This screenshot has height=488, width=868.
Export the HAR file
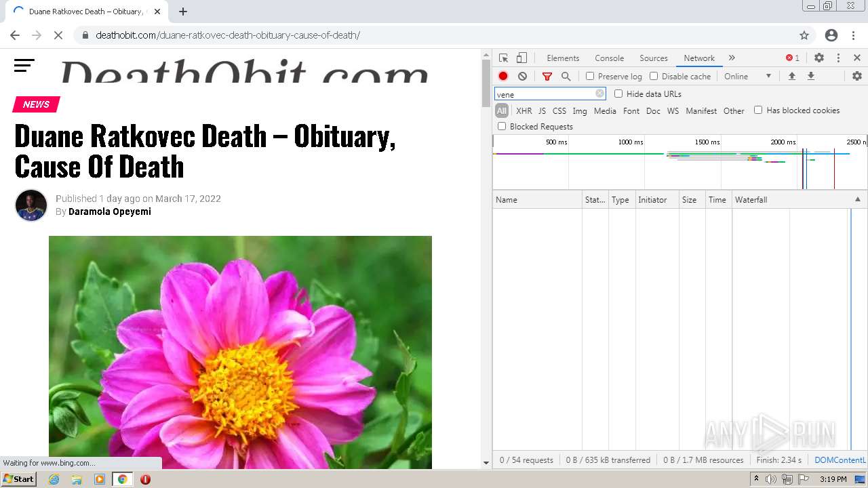pyautogui.click(x=810, y=77)
